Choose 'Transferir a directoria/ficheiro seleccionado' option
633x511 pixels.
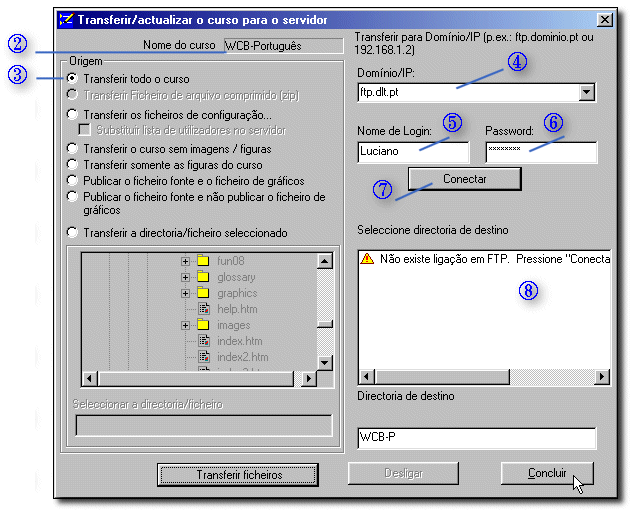click(x=73, y=233)
